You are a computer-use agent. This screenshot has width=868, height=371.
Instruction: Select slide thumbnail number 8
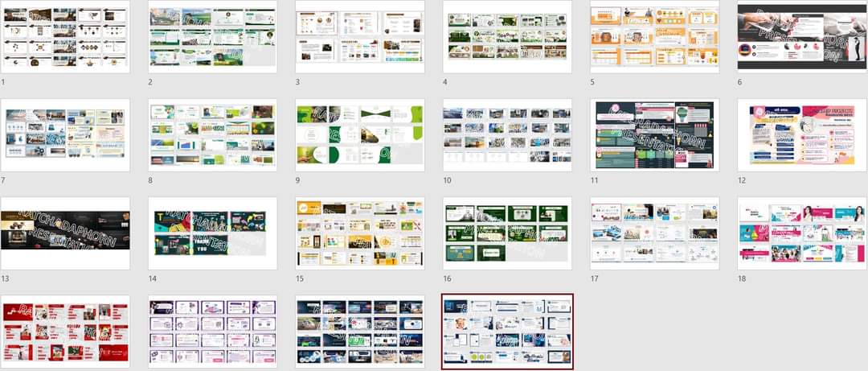tap(212, 134)
